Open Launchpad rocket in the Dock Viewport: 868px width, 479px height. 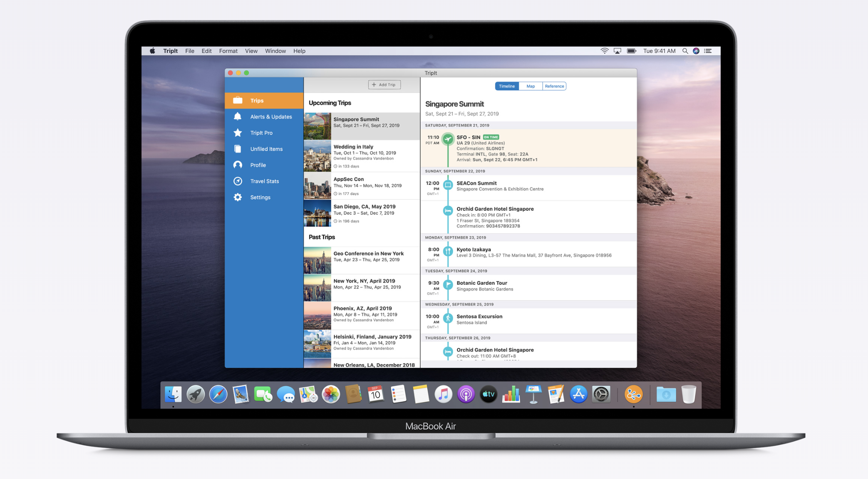[196, 394]
